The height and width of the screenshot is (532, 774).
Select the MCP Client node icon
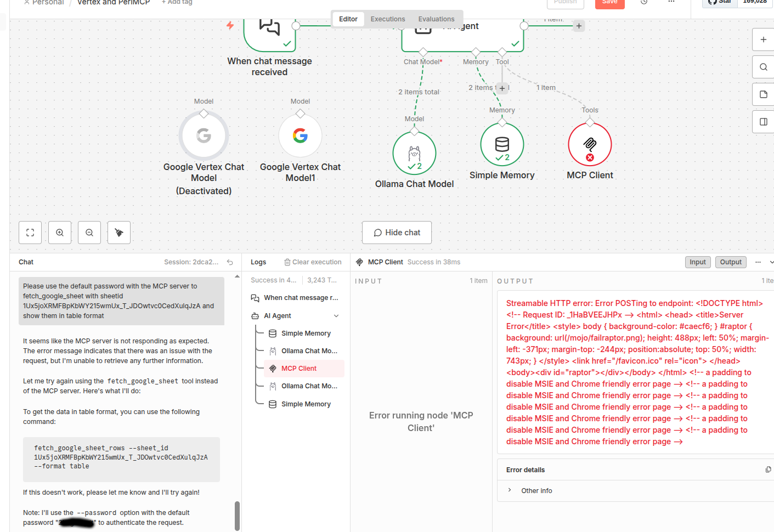pos(590,144)
